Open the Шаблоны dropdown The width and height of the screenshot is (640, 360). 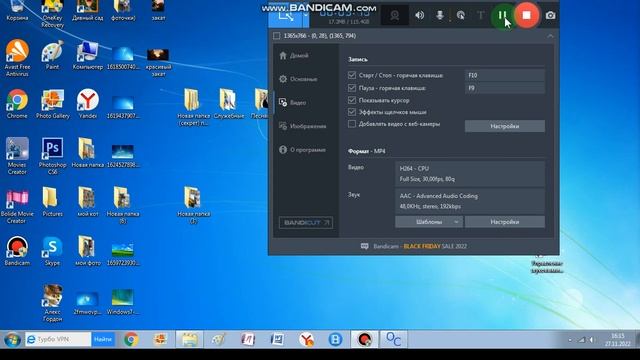pos(429,222)
